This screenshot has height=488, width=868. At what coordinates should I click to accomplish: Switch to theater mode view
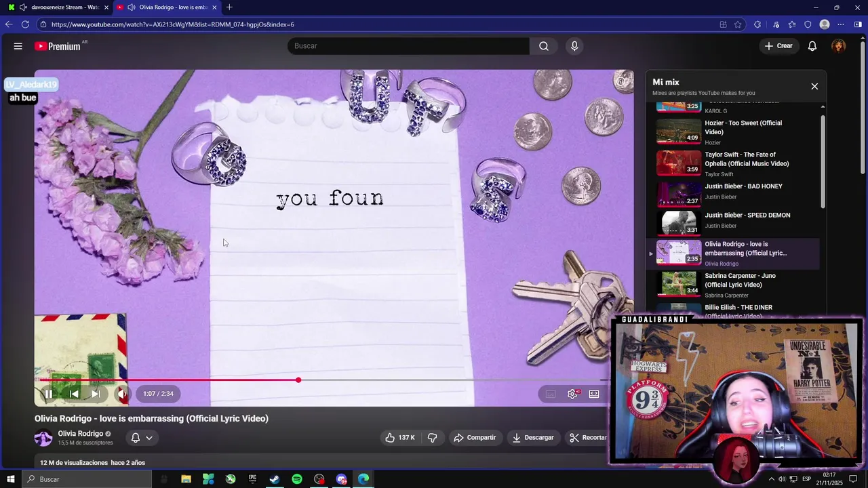594,394
